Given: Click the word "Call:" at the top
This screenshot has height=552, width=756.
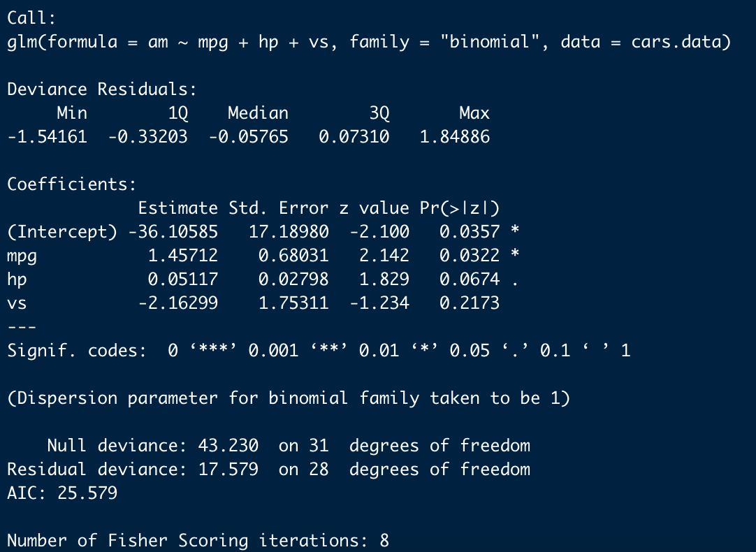Looking at the screenshot, I should tap(27, 18).
